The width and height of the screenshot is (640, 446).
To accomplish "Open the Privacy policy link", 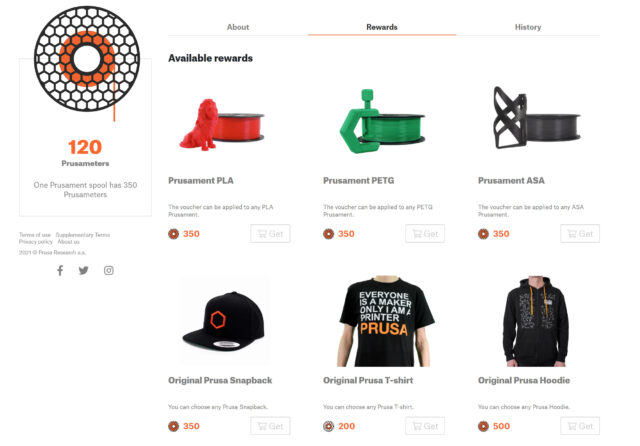I will click(x=36, y=242).
